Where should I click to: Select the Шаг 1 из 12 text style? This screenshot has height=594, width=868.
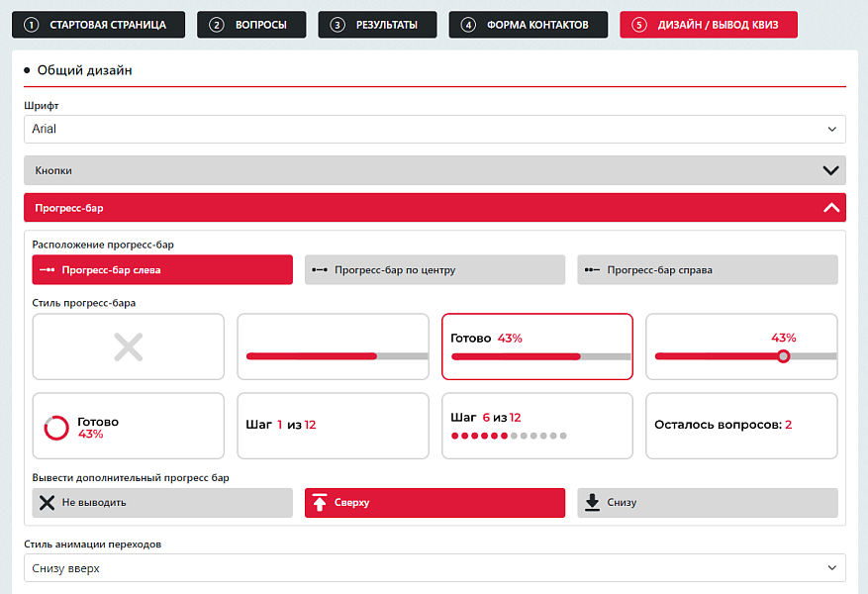pos(333,426)
